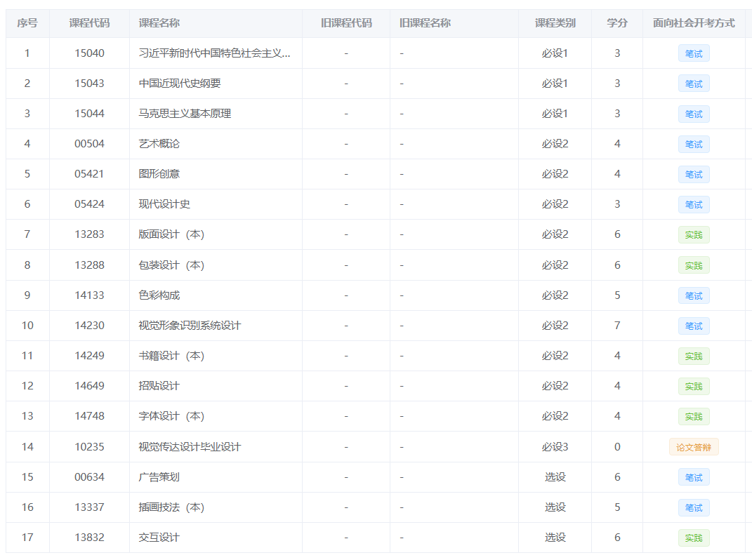752x560 pixels.
Task: Select course code 05421
Action: [x=89, y=174]
